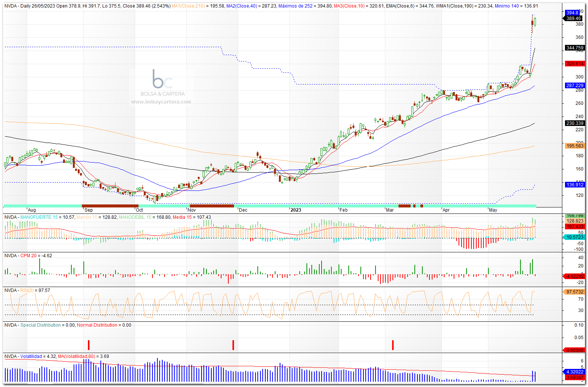Select the RSI(2) = 97.57 indicator label
Screen dimensions: 588x387
(x=35, y=290)
